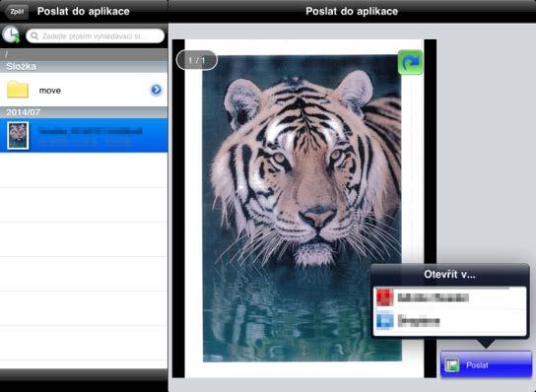Select the tiger file thumbnail in list
Screen dimensions: 536x392
pos(18,135)
